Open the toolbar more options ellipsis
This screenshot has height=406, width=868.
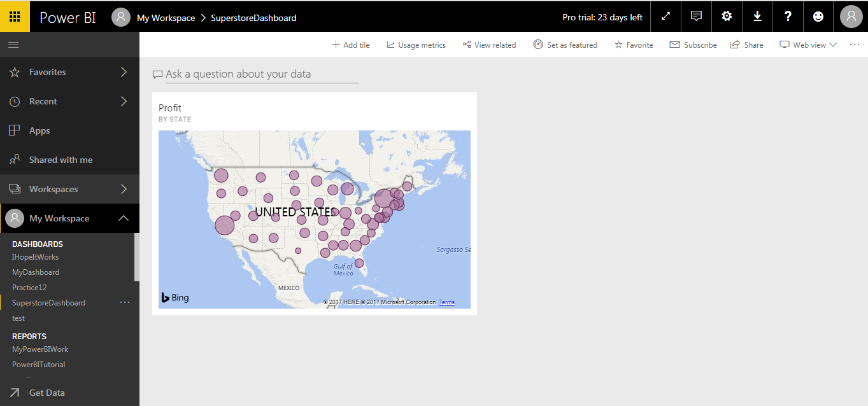854,45
